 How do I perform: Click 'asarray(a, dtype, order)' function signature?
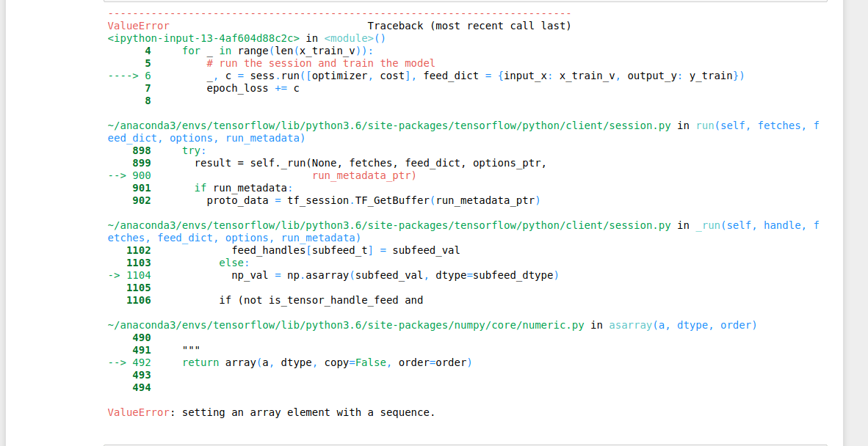[682, 326]
